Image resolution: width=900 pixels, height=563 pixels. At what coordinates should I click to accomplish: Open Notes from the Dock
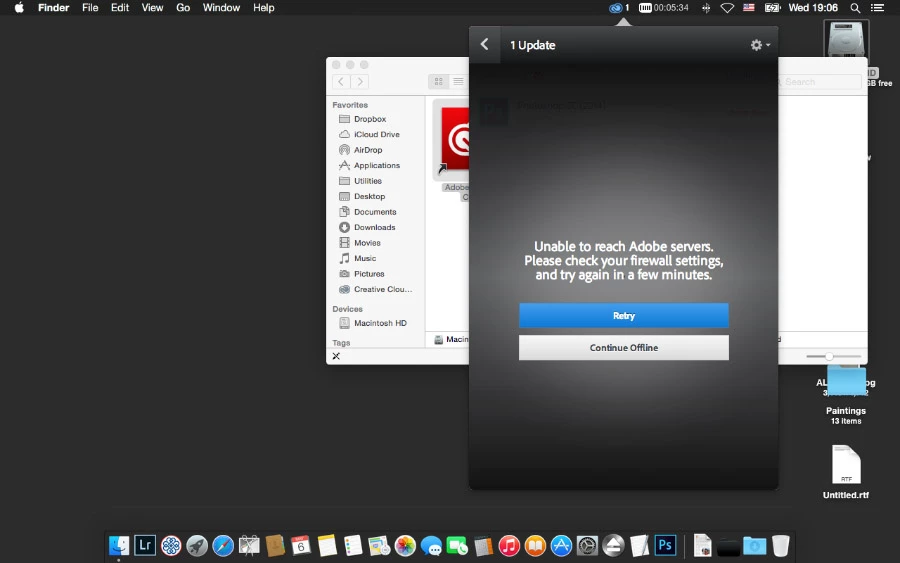click(327, 545)
